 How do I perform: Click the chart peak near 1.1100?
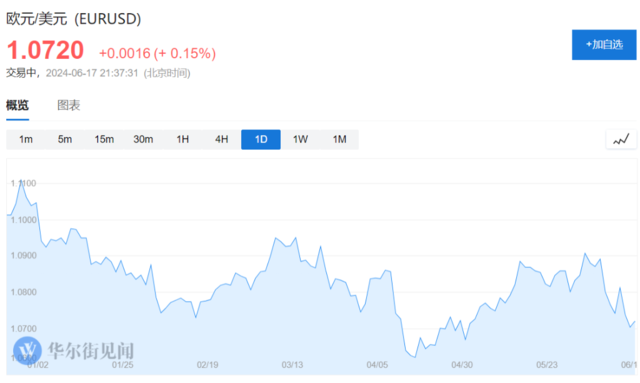pos(21,183)
